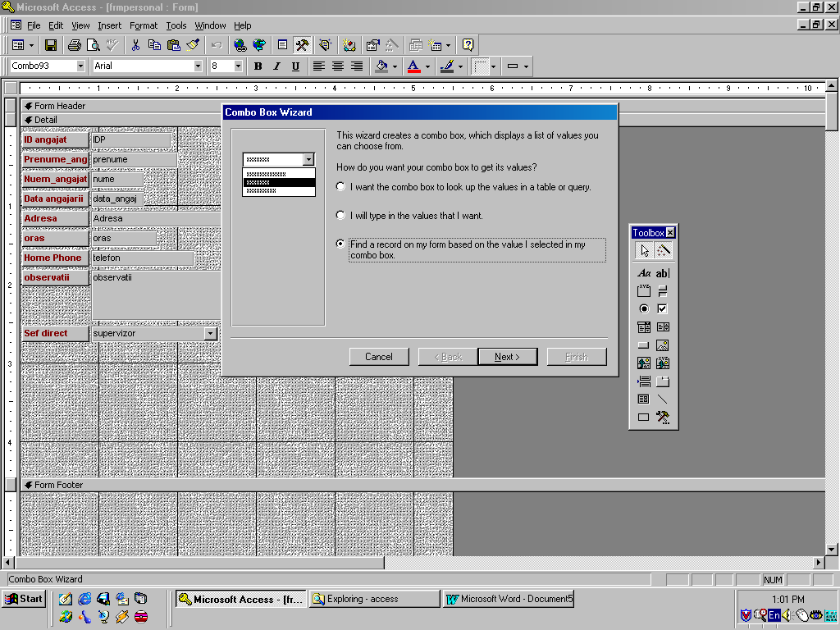Select the Label tool in Toolbox

(x=644, y=273)
